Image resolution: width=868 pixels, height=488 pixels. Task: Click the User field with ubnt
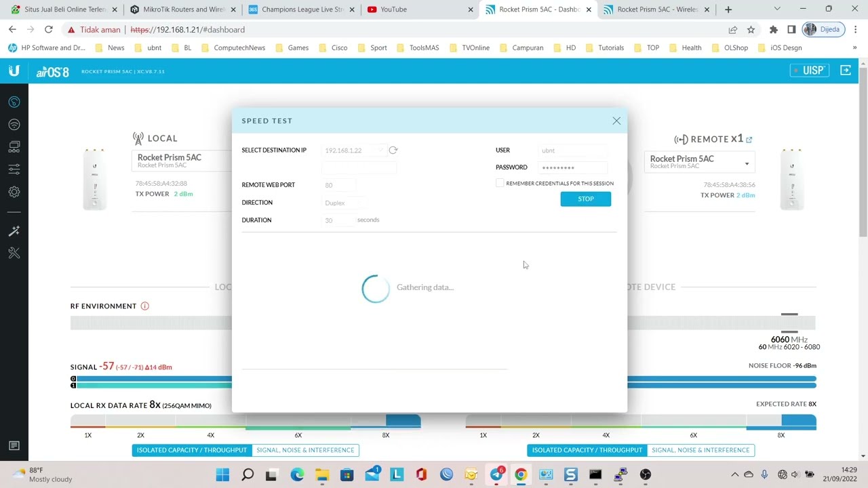click(573, 150)
